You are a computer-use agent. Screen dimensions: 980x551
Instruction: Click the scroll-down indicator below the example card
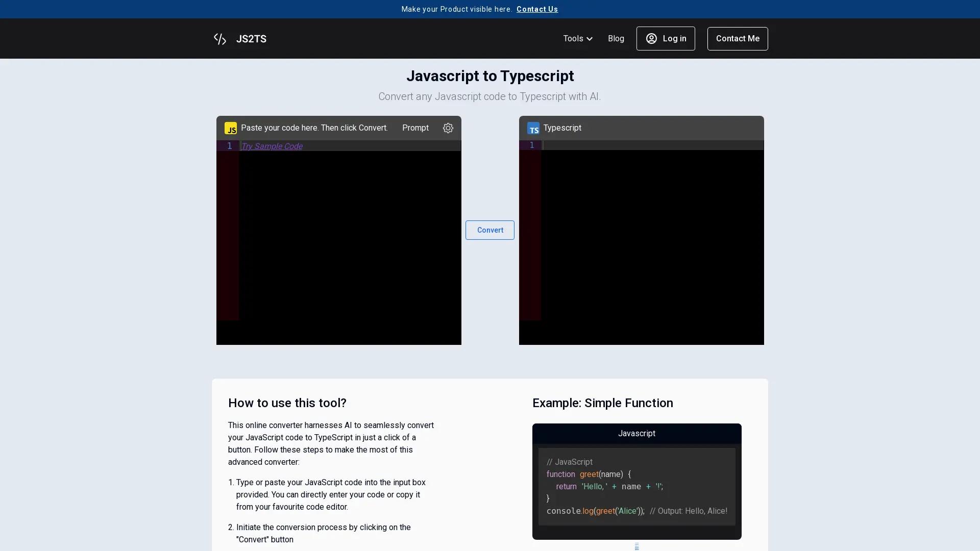point(636,546)
